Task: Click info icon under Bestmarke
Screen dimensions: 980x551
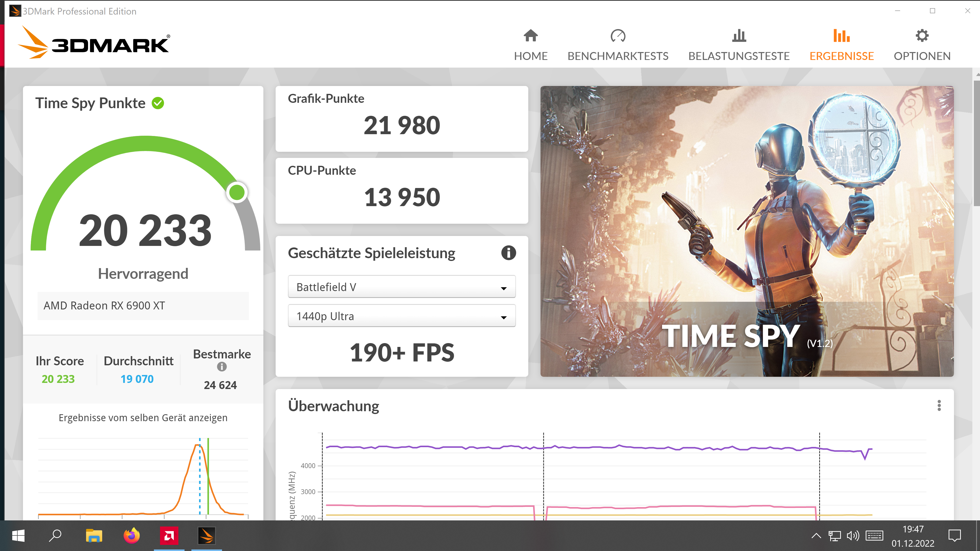Action: pos(222,367)
